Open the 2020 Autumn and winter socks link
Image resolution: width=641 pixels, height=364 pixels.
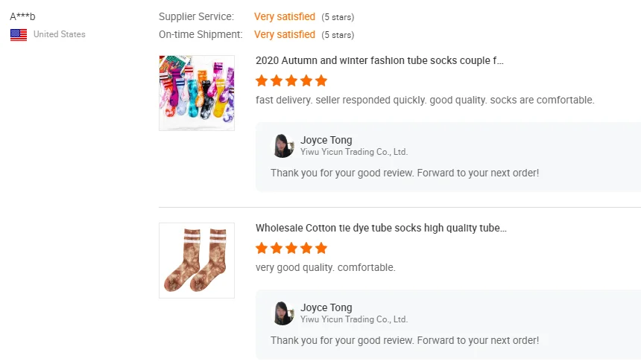pos(379,61)
